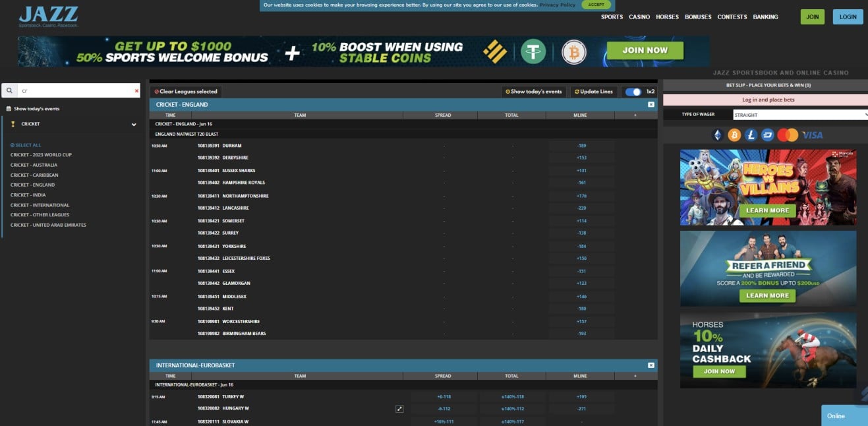Click the Bitcoin payment icon
868x426 pixels.
(x=734, y=135)
